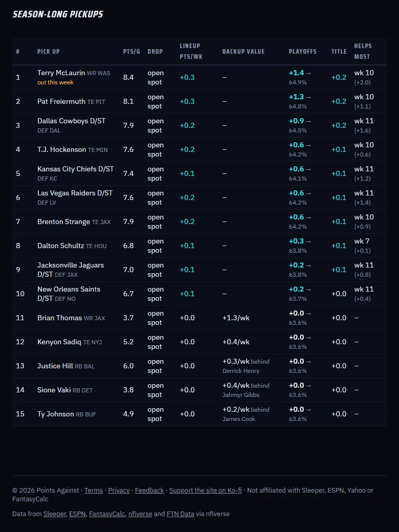Click the PLAYOFFS column header
Viewport: 399px width, 532px height.
[303, 52]
